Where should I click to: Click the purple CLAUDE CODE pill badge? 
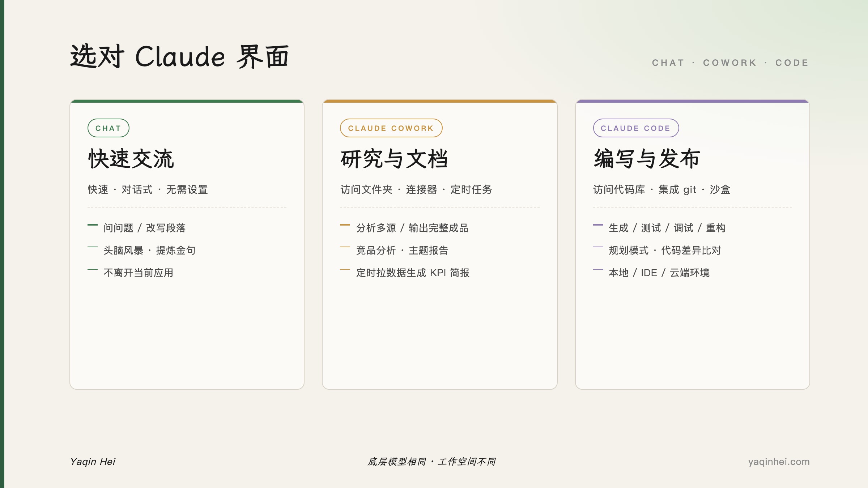click(636, 128)
